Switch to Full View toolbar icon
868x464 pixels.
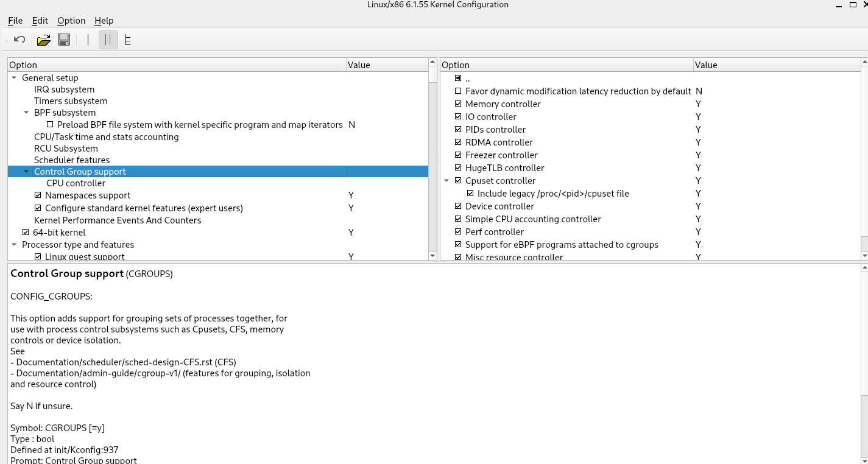coord(127,40)
